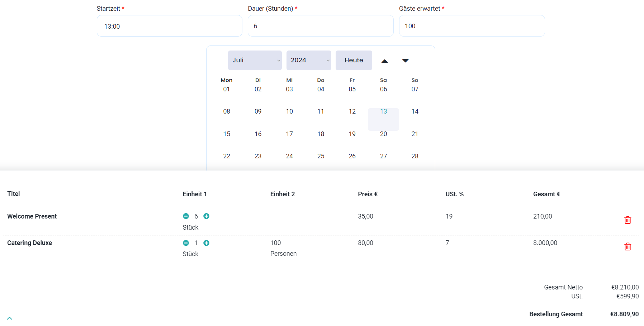Viewport: 644px width, 326px height.
Task: Select calendar day 04
Action: pos(321,89)
